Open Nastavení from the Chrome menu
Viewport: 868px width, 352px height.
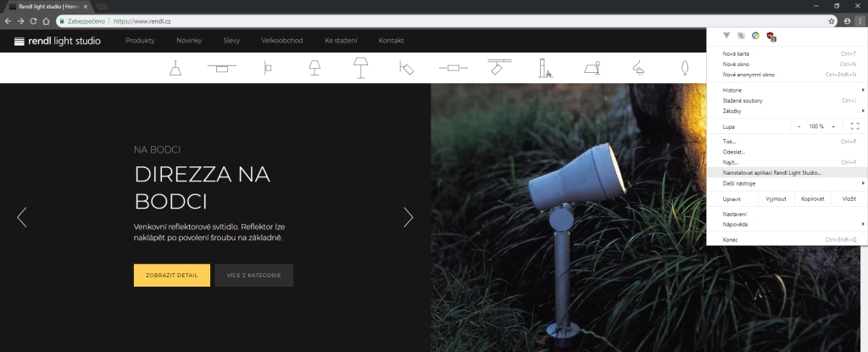pyautogui.click(x=735, y=214)
